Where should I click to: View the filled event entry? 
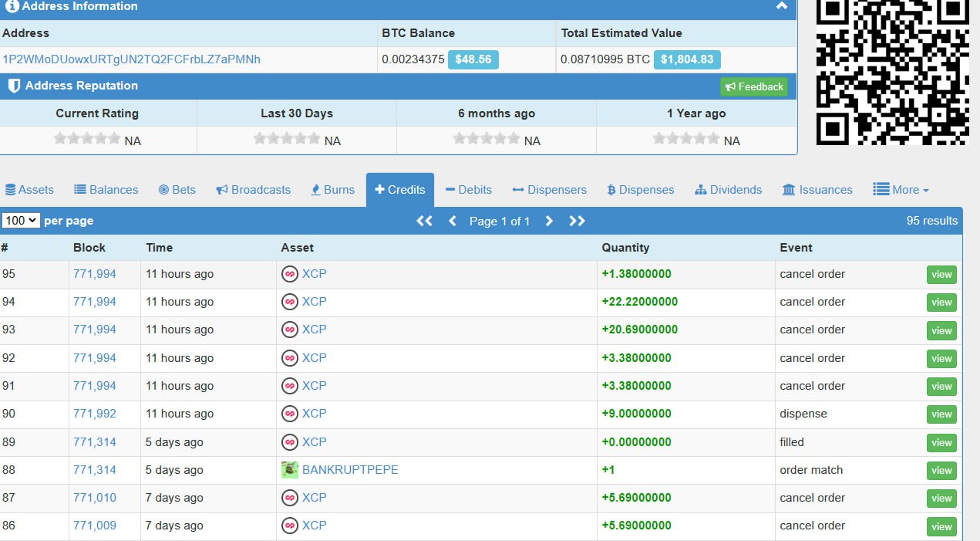point(941,443)
